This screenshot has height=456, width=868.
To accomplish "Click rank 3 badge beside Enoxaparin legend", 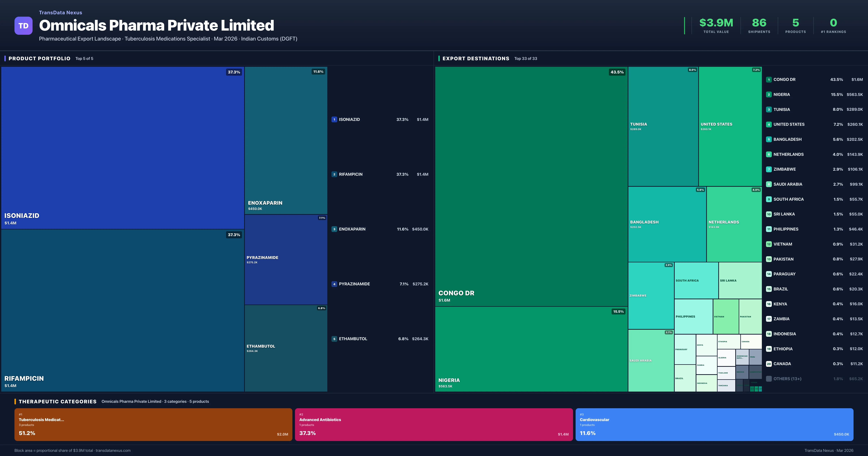I will click(334, 229).
